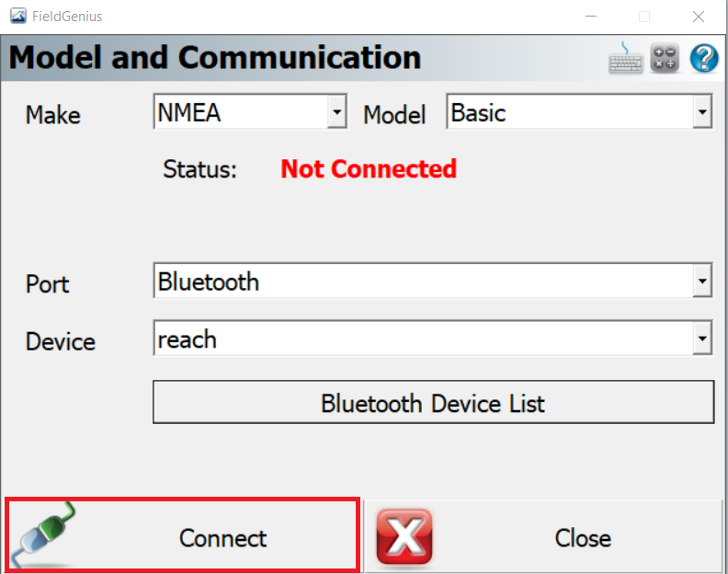
Task: Expand the Model dropdown arrow
Action: click(x=702, y=111)
